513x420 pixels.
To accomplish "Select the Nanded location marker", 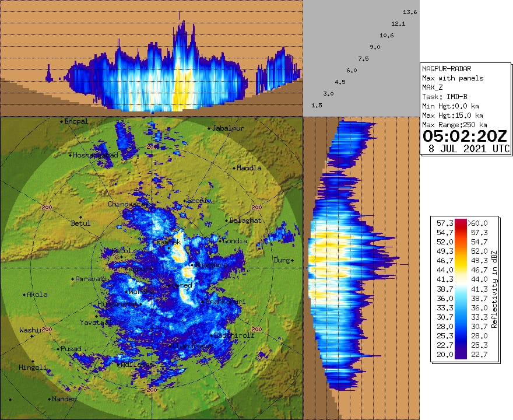I will point(49,399).
